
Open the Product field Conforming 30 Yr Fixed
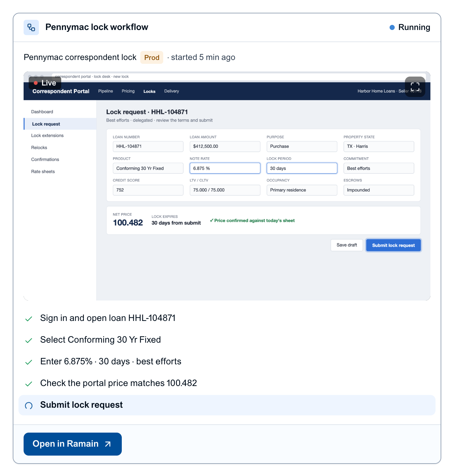click(148, 168)
